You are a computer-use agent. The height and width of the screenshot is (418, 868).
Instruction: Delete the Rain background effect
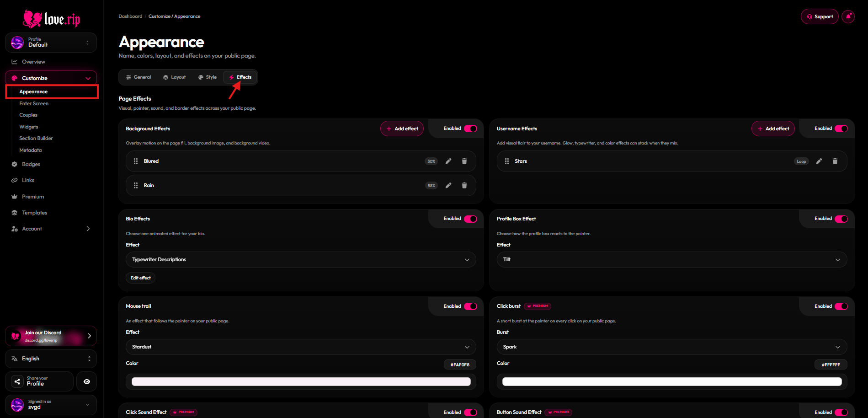(x=464, y=185)
